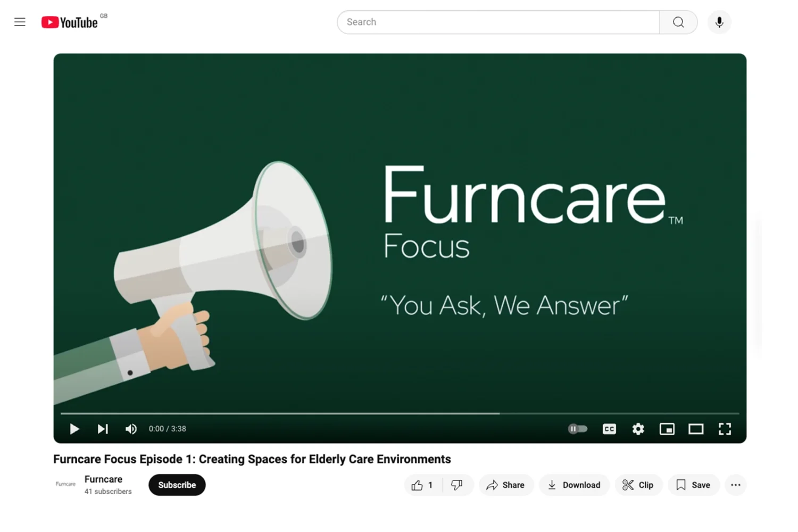The height and width of the screenshot is (532, 798).
Task: Turn on closed captions CC
Action: point(609,429)
